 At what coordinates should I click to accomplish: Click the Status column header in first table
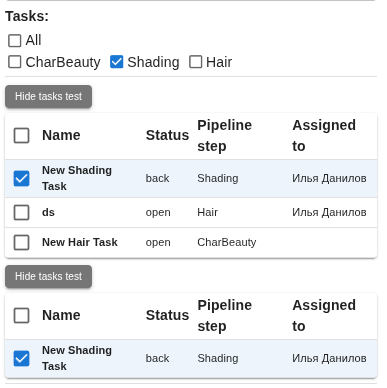point(167,135)
